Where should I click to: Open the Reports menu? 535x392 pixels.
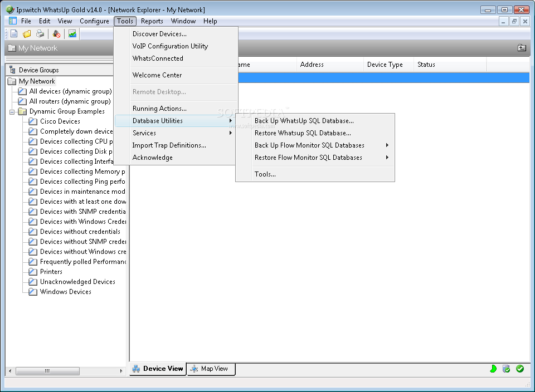(x=152, y=21)
